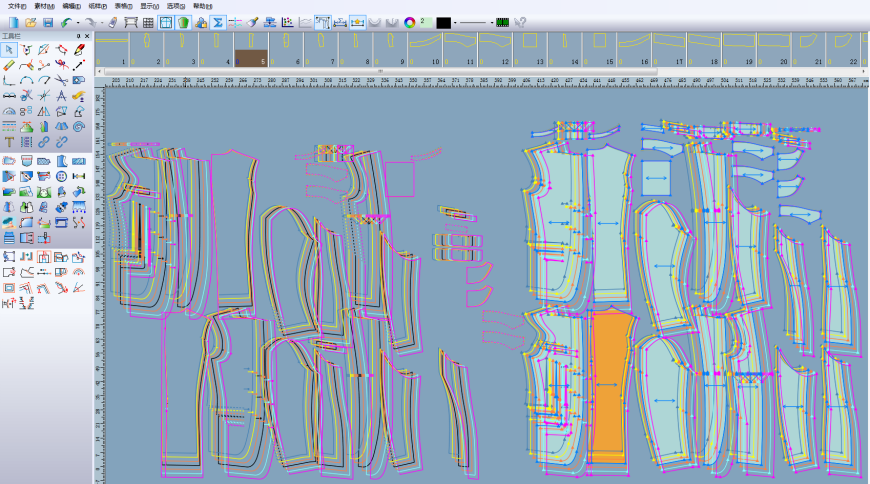
Task: Click the Sigma summation toolbar icon
Action: click(217, 22)
